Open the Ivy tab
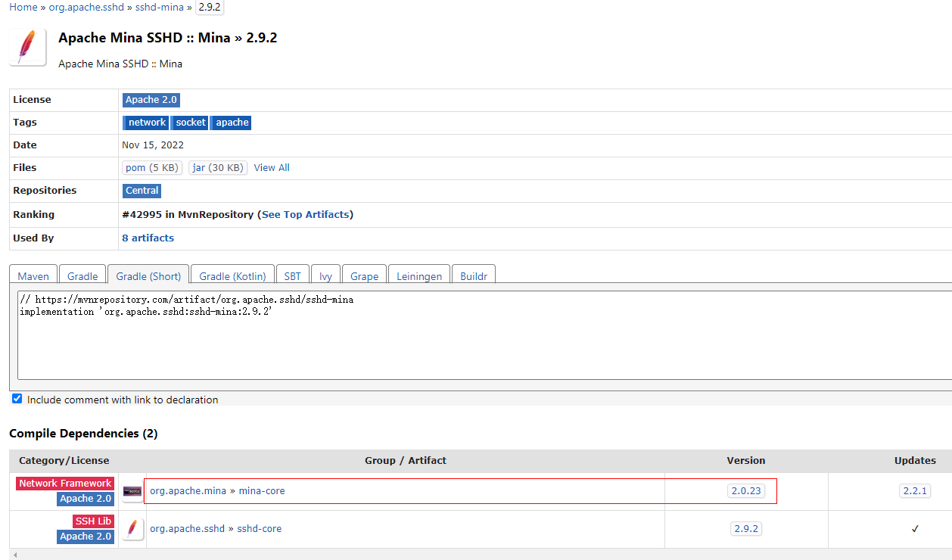Viewport: 952px width, 560px height. coord(325,276)
